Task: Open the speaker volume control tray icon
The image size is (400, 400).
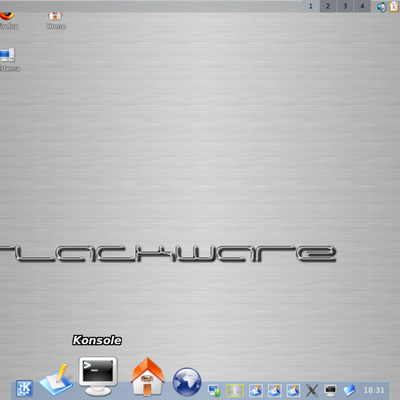Action: [x=381, y=6]
